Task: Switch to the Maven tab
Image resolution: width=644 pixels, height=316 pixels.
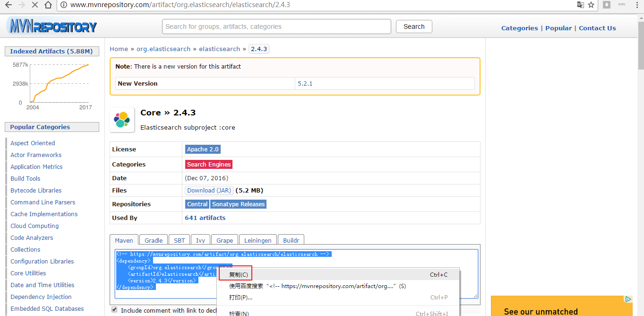Action: 124,240
